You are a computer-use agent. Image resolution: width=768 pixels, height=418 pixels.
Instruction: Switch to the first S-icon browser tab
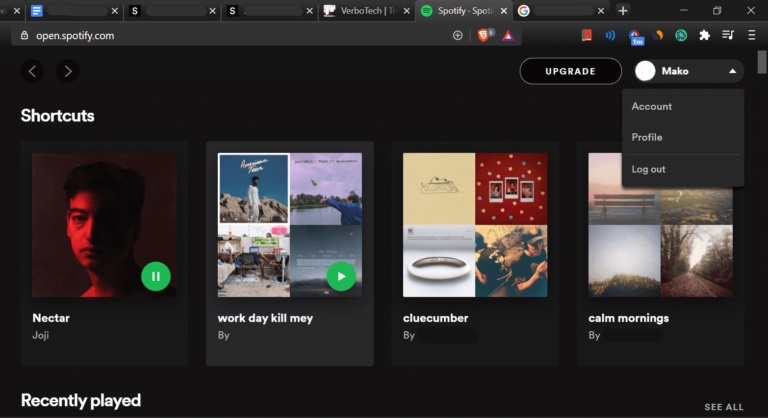(171, 11)
